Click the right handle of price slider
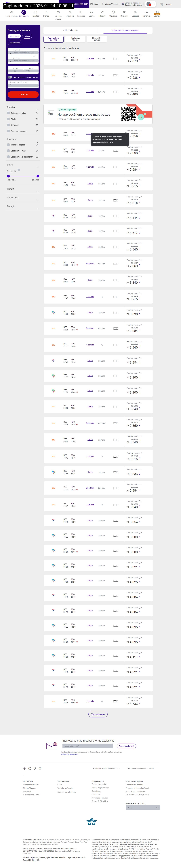 (38, 176)
